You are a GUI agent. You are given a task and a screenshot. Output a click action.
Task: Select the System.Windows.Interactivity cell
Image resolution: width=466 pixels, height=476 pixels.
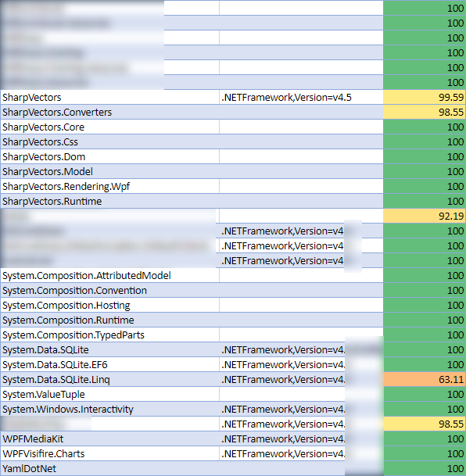[x=110, y=410]
